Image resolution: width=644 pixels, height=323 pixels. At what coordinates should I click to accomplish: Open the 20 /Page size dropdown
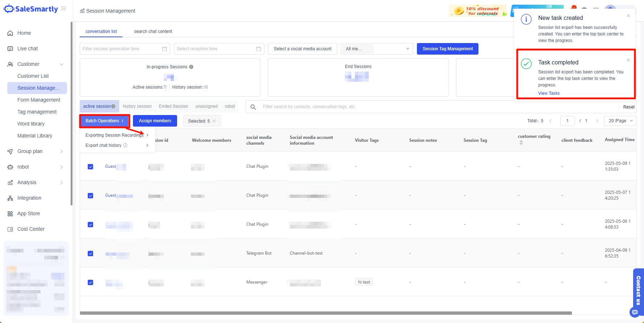620,121
